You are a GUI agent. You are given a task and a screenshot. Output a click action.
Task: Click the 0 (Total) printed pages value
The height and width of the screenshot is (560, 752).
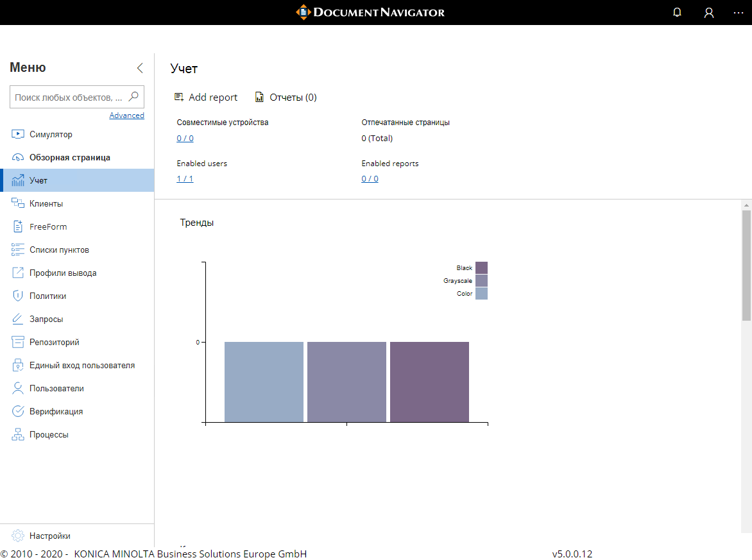377,138
